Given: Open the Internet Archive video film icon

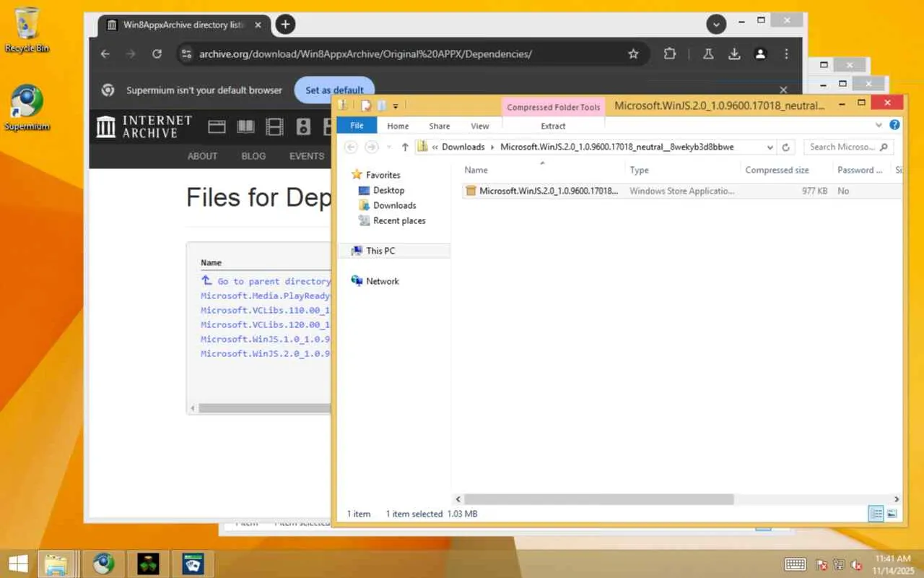Looking at the screenshot, I should pyautogui.click(x=274, y=127).
